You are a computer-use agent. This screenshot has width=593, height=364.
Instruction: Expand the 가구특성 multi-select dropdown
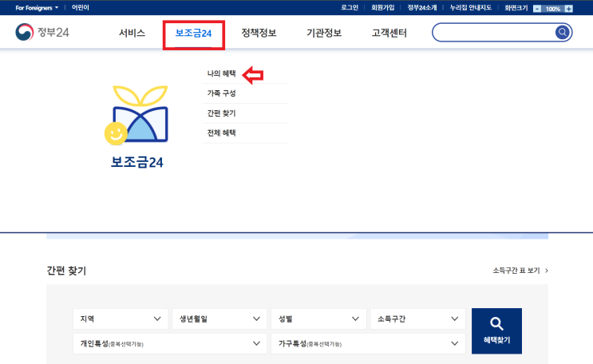[368, 343]
